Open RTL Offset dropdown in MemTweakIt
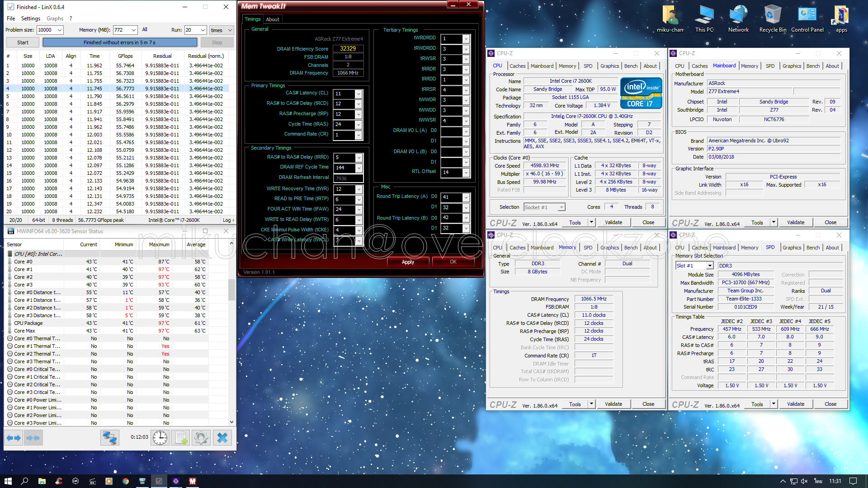 click(x=466, y=172)
